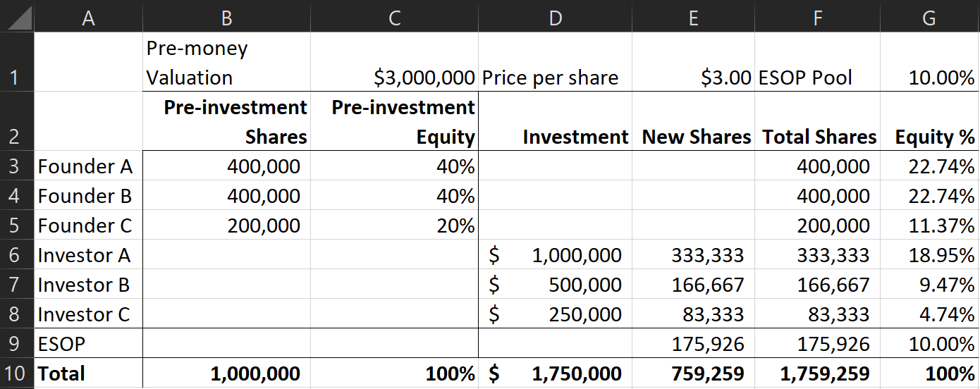Image resolution: width=980 pixels, height=389 pixels.
Task: Click the 'Equity %' header cell
Action: (929, 121)
